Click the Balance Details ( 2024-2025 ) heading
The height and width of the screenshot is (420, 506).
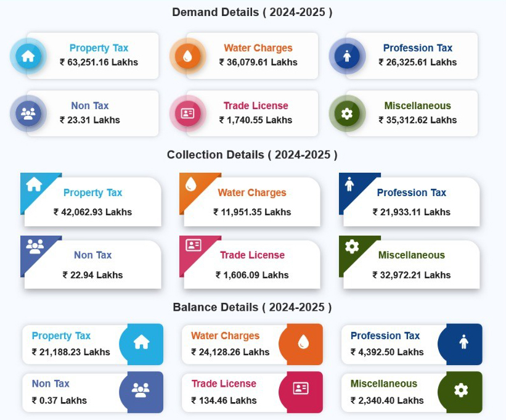(252, 307)
